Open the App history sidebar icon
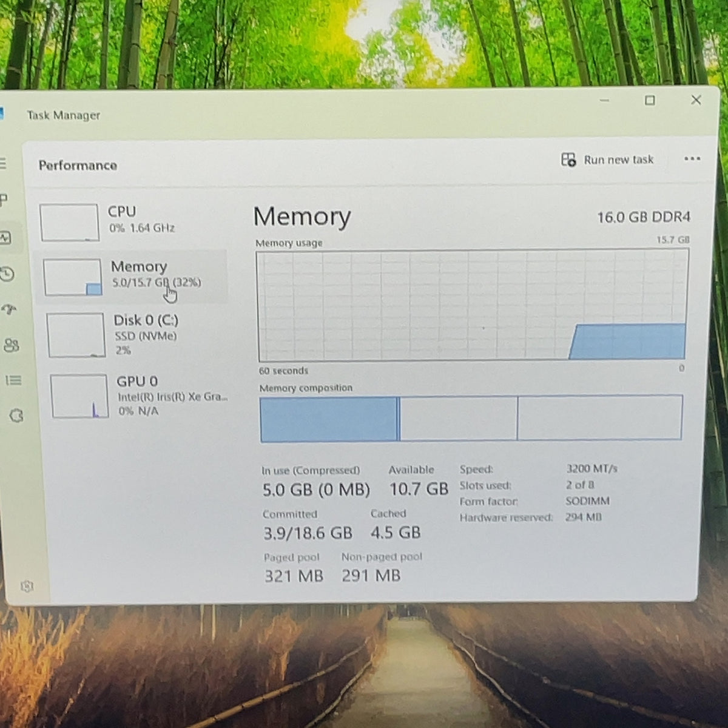The width and height of the screenshot is (728, 728). click(x=7, y=274)
